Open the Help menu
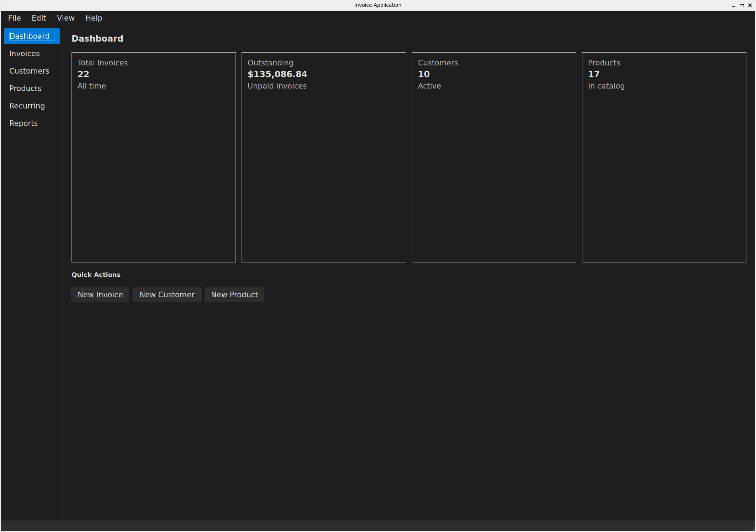 coord(93,18)
